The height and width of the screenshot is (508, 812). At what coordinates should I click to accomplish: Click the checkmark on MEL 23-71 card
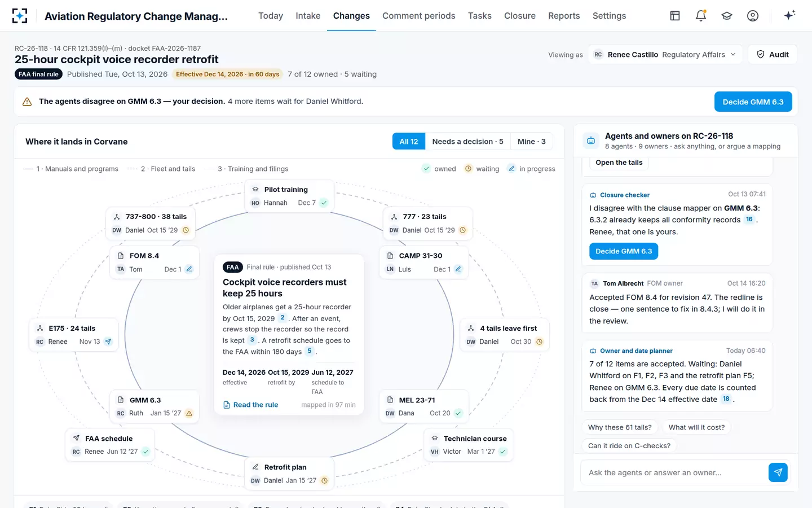point(458,413)
